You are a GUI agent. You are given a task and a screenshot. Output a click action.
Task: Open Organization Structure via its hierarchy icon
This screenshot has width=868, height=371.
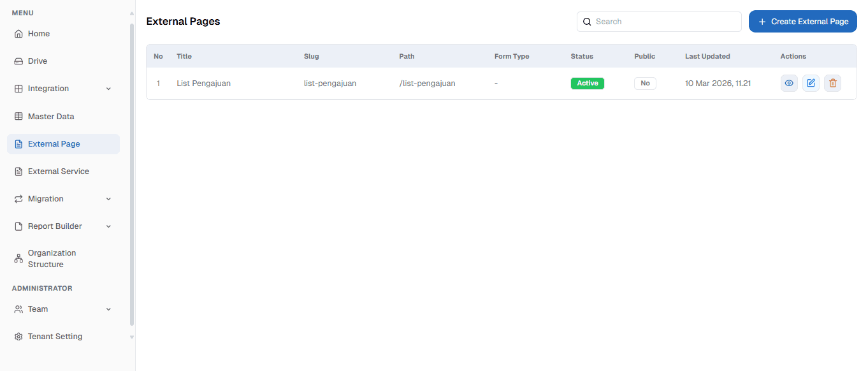pyautogui.click(x=18, y=258)
